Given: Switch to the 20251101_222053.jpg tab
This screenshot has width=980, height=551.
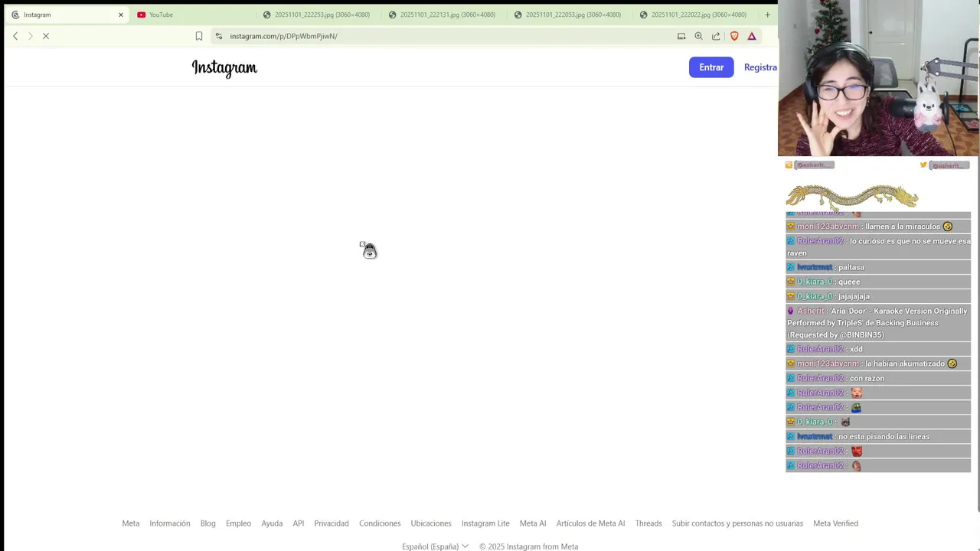Looking at the screenshot, I should click(568, 15).
